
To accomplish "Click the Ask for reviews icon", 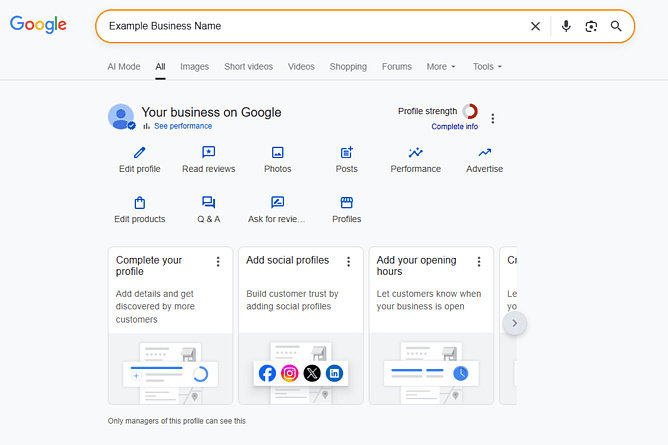I will [278, 202].
